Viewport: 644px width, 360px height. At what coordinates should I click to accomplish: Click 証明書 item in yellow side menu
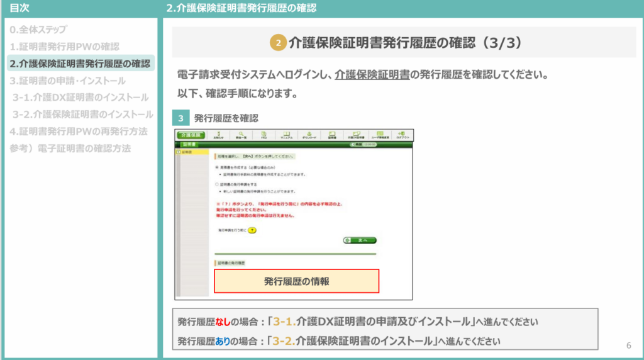pyautogui.click(x=192, y=152)
